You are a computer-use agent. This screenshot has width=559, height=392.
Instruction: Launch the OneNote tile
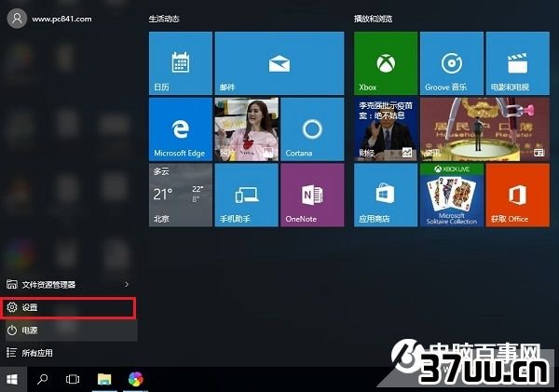click(x=312, y=196)
